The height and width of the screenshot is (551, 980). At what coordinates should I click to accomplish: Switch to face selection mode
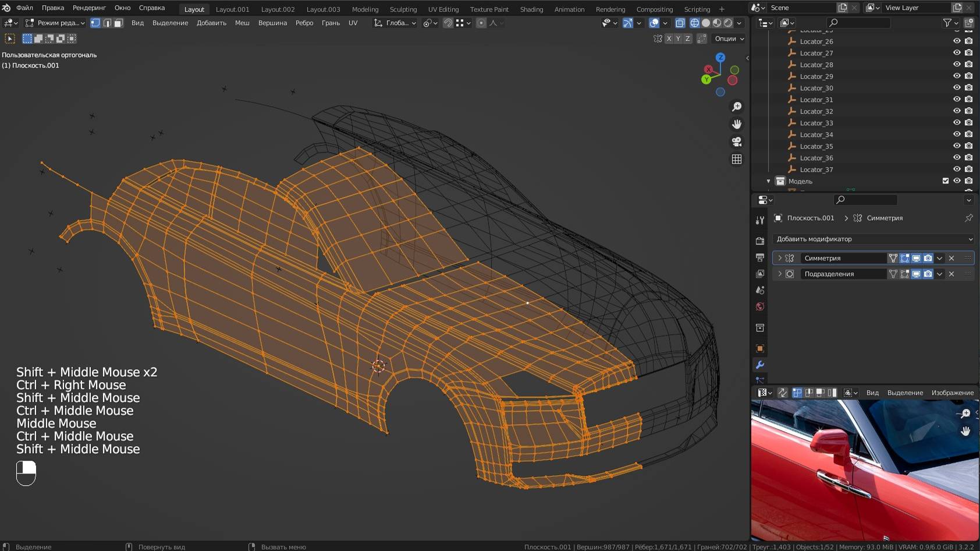pos(118,23)
